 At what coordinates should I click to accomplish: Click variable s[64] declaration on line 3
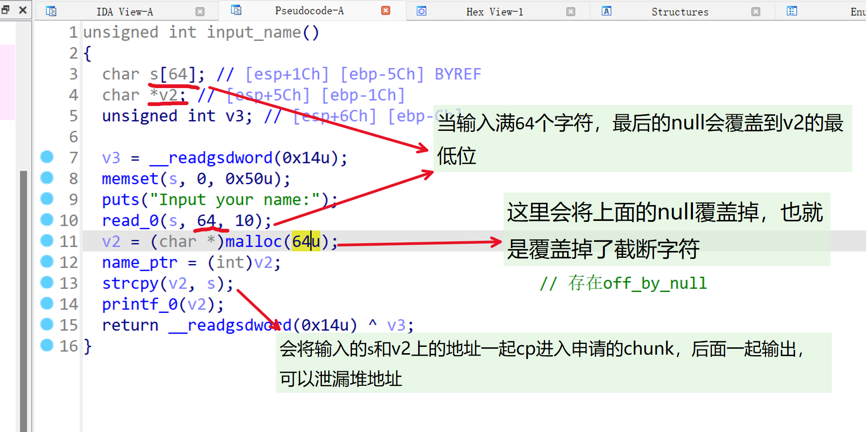pyautogui.click(x=173, y=74)
